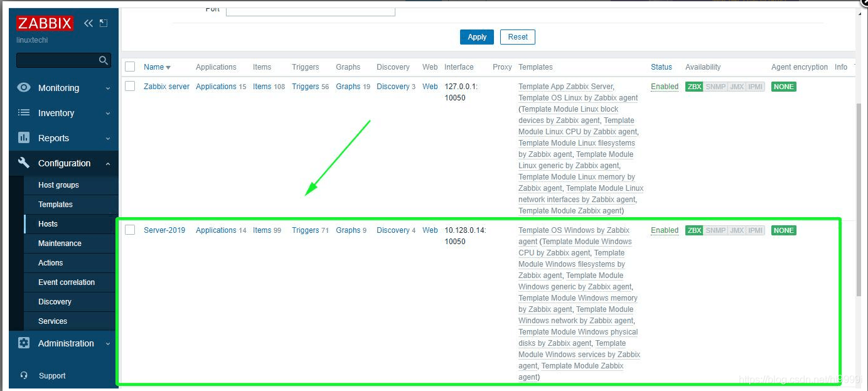Image resolution: width=868 pixels, height=391 pixels.
Task: Click ZBX availability badge for Zabbix server
Action: point(694,87)
